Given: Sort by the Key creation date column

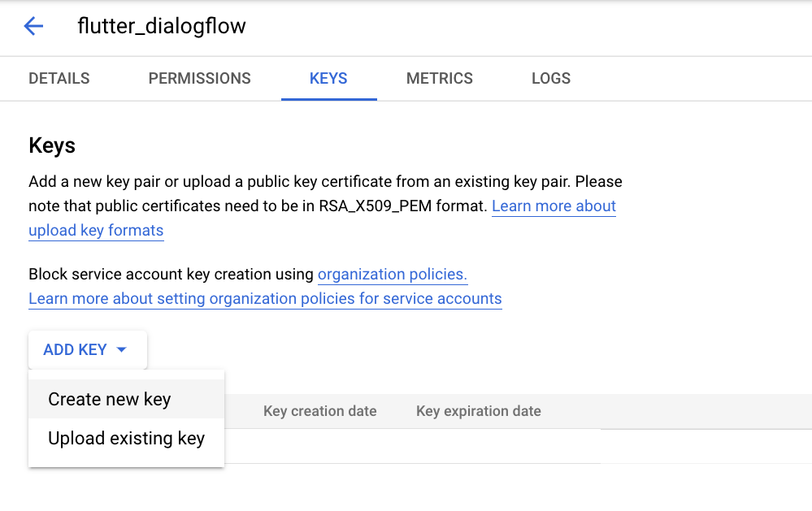Looking at the screenshot, I should 319,411.
